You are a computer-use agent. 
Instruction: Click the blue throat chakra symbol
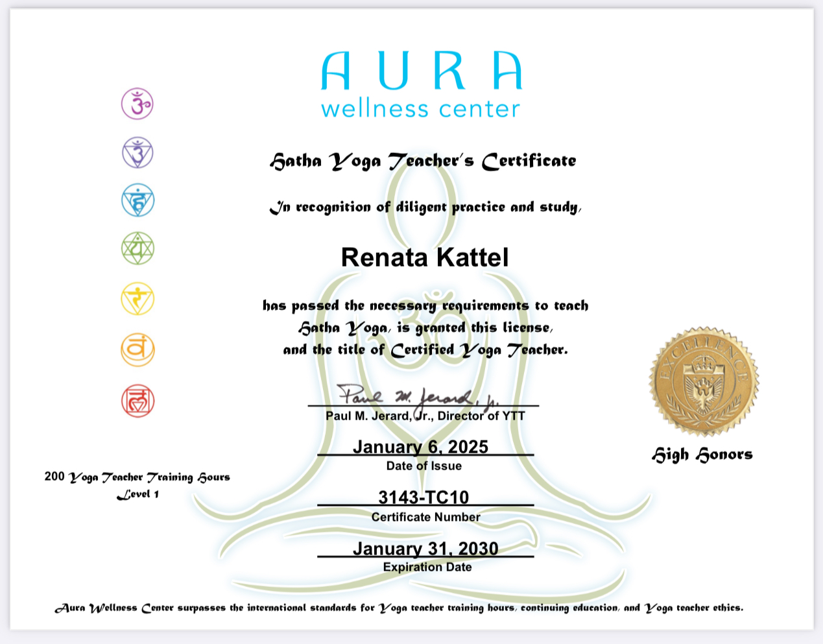137,200
